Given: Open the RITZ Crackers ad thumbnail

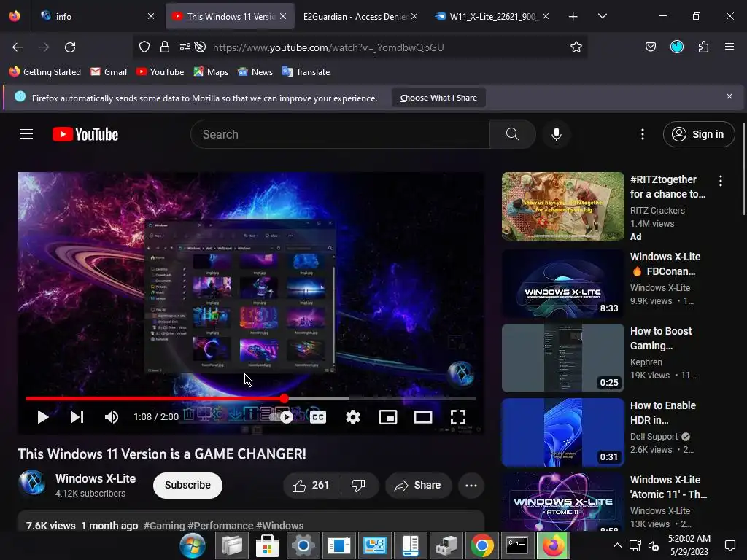Looking at the screenshot, I should (562, 206).
